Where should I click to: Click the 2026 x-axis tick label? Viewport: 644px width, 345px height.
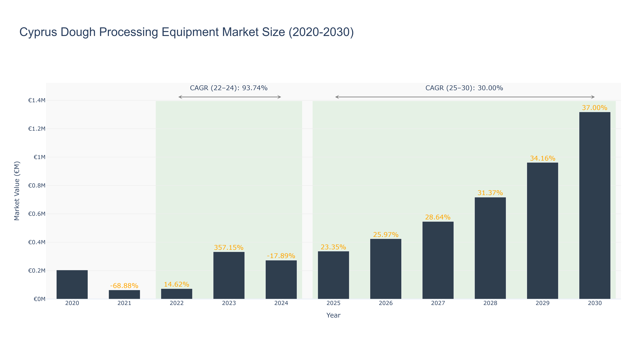tap(385, 303)
